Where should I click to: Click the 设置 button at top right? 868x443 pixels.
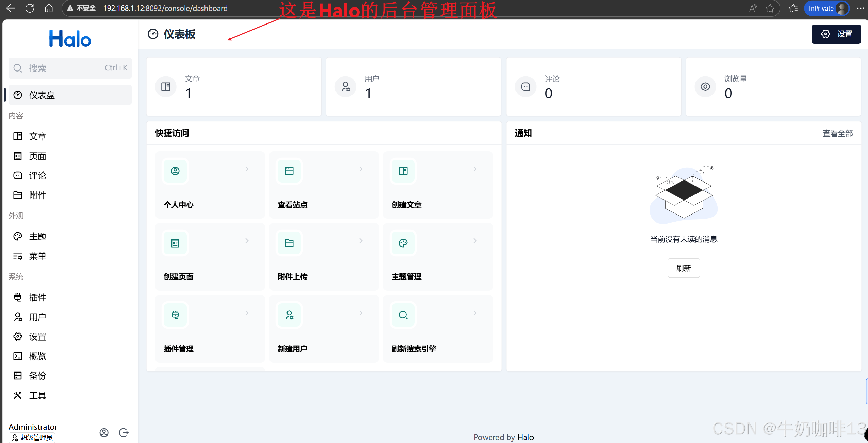[836, 34]
